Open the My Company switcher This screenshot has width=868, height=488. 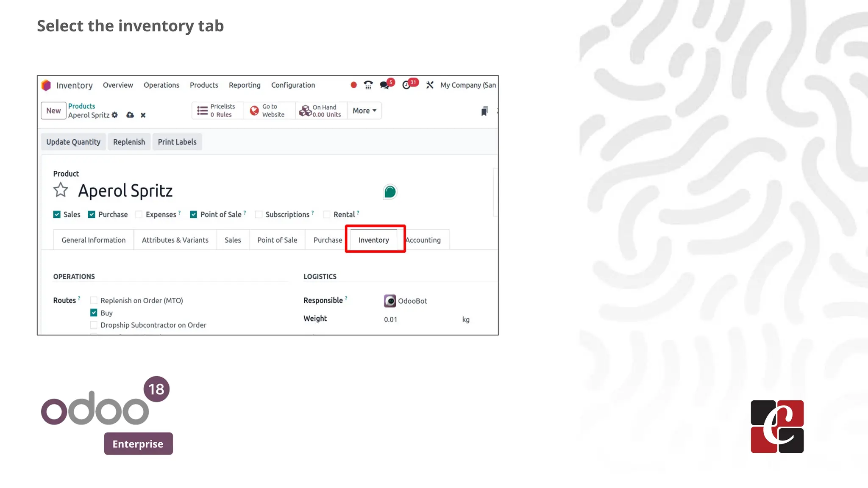pyautogui.click(x=468, y=85)
